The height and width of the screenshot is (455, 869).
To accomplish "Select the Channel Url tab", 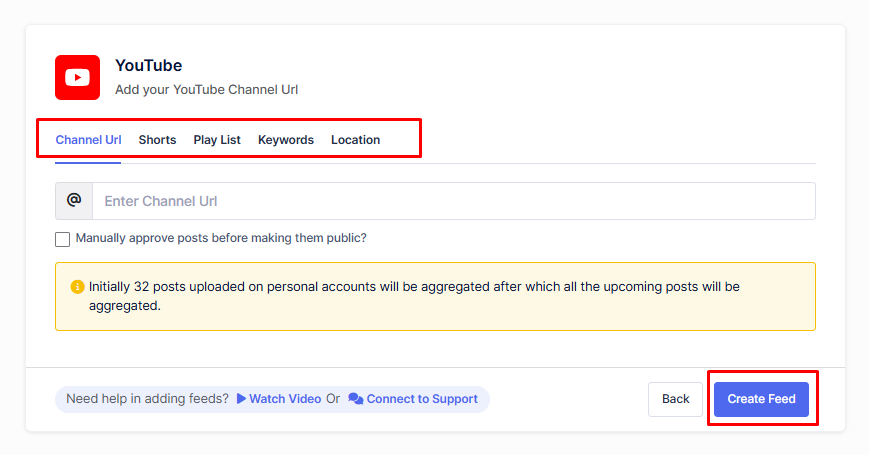I will [88, 140].
